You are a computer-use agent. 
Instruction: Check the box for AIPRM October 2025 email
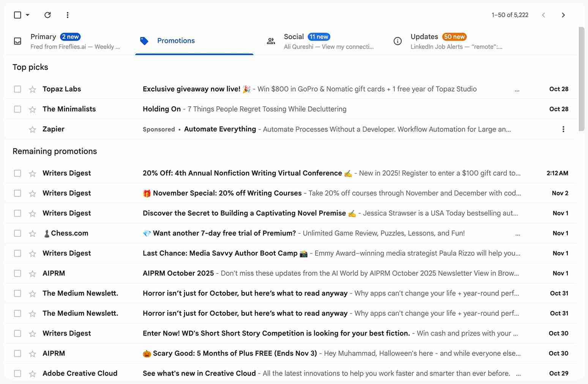coord(17,273)
